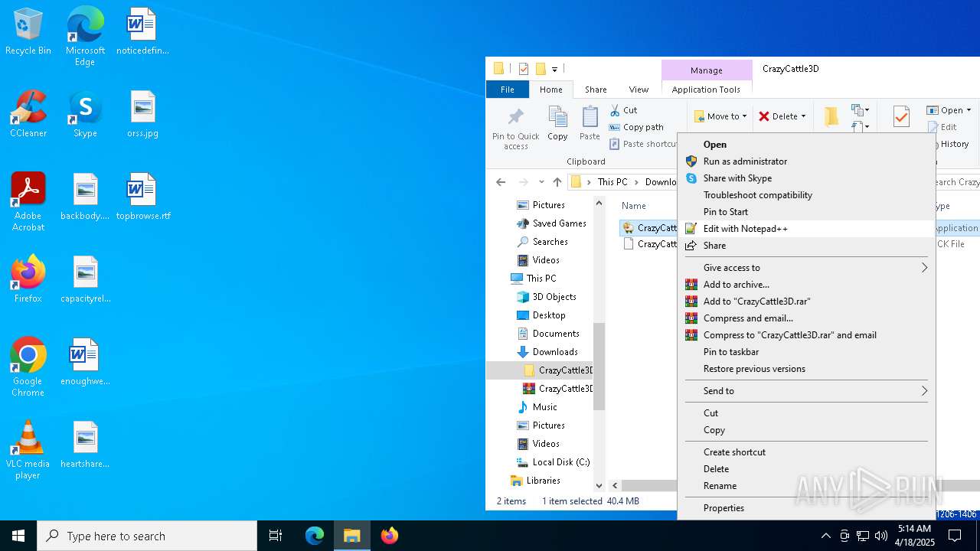Open noticedefin Word document on desktop

point(142,32)
